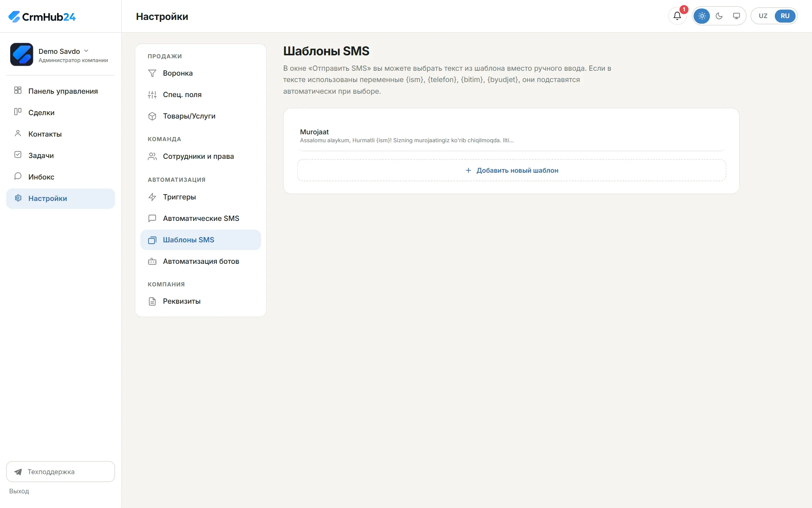812x508 pixels.
Task: Select Автоматизация ботов settings item
Action: click(x=200, y=261)
